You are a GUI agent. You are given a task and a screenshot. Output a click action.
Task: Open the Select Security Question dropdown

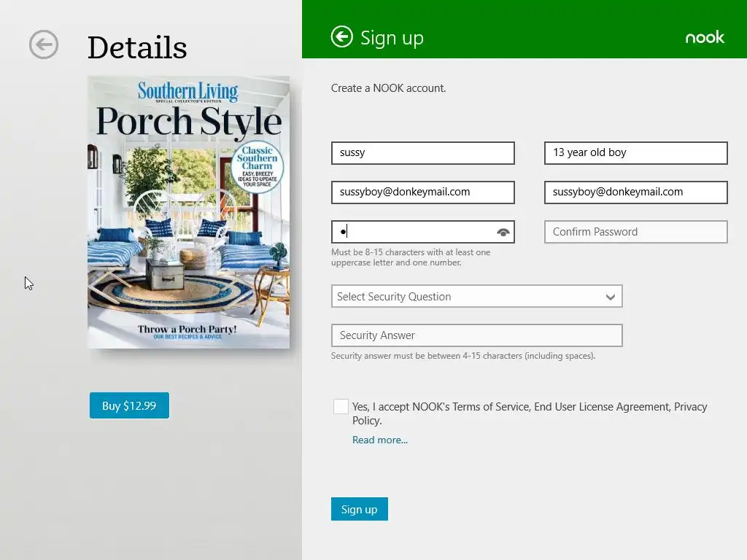(x=477, y=296)
